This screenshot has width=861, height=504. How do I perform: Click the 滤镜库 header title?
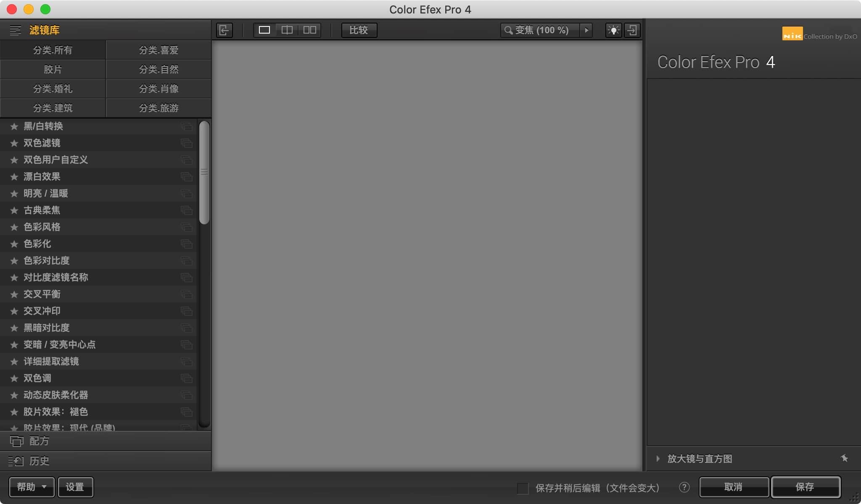click(45, 30)
